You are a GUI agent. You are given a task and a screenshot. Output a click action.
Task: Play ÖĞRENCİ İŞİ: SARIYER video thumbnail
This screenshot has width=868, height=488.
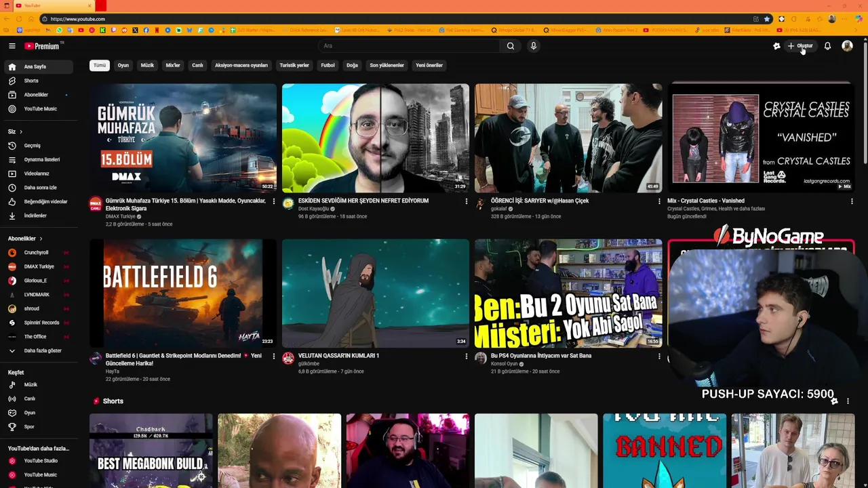[x=568, y=138]
